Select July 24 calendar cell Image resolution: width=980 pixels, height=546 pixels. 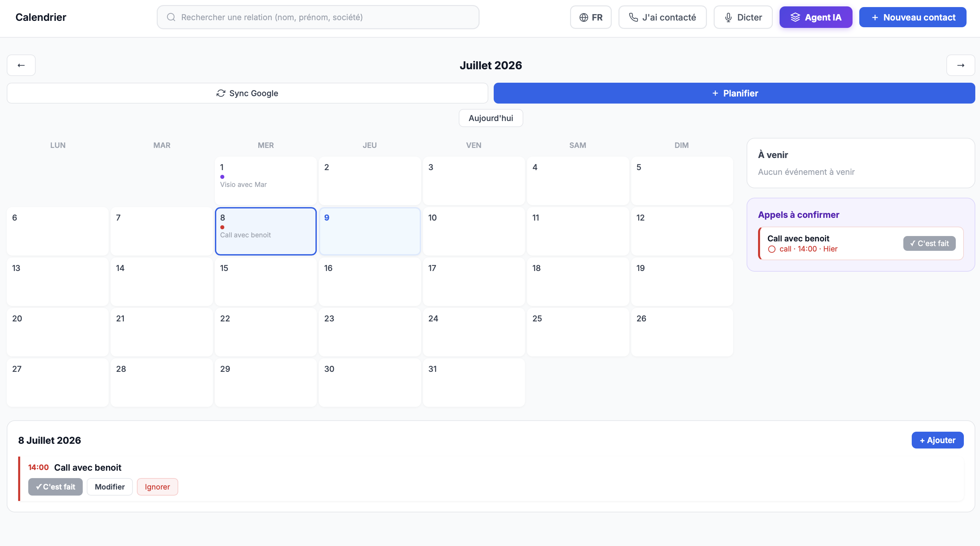click(x=474, y=332)
